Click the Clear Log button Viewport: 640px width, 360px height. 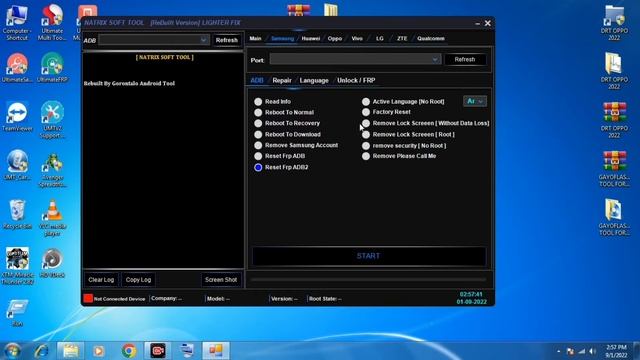(101, 280)
